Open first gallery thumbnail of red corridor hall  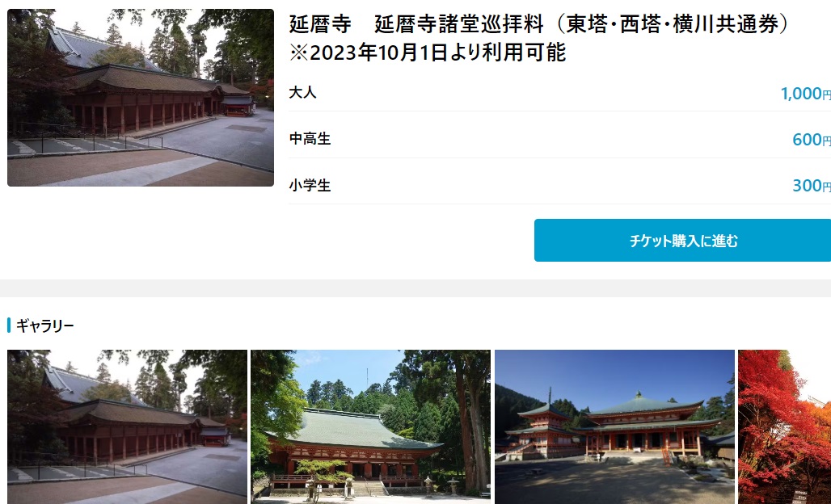[x=127, y=426]
